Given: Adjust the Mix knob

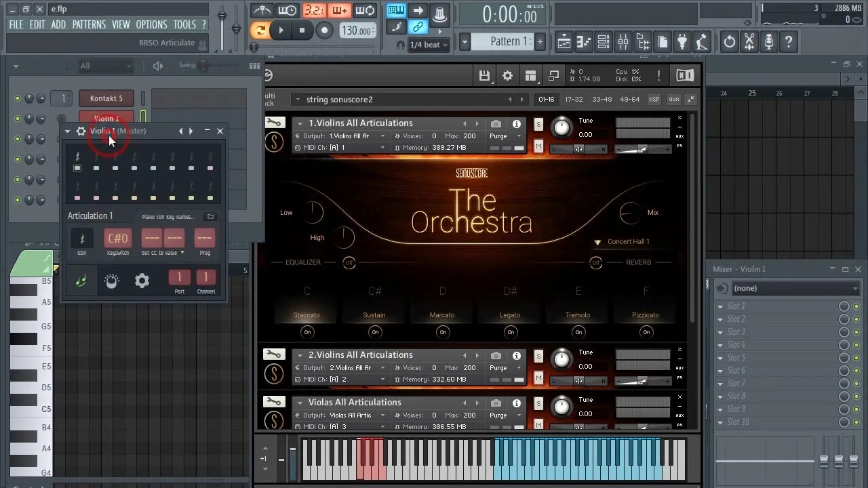Looking at the screenshot, I should tap(630, 213).
